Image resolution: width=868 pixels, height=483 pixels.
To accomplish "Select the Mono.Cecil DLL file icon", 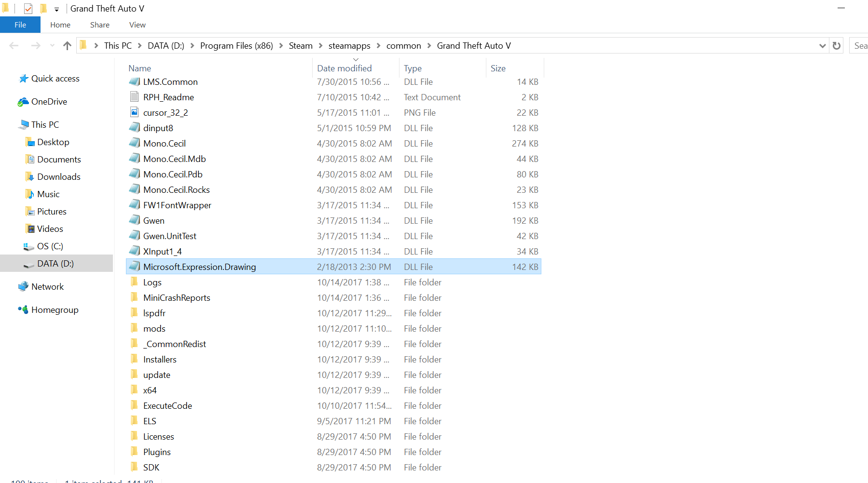I will click(x=135, y=143).
